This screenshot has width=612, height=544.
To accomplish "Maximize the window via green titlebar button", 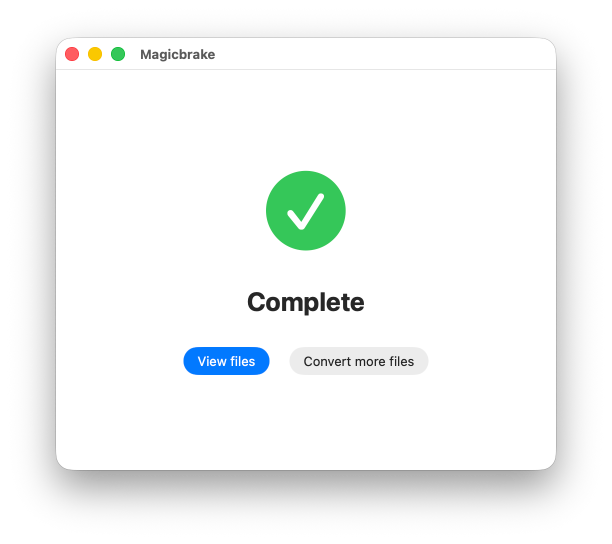I will (118, 54).
